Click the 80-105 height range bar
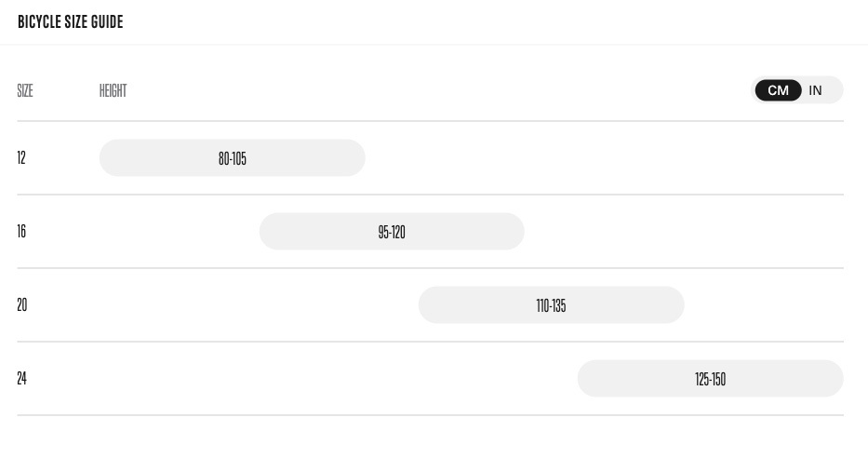The width and height of the screenshot is (868, 458). pyautogui.click(x=233, y=158)
